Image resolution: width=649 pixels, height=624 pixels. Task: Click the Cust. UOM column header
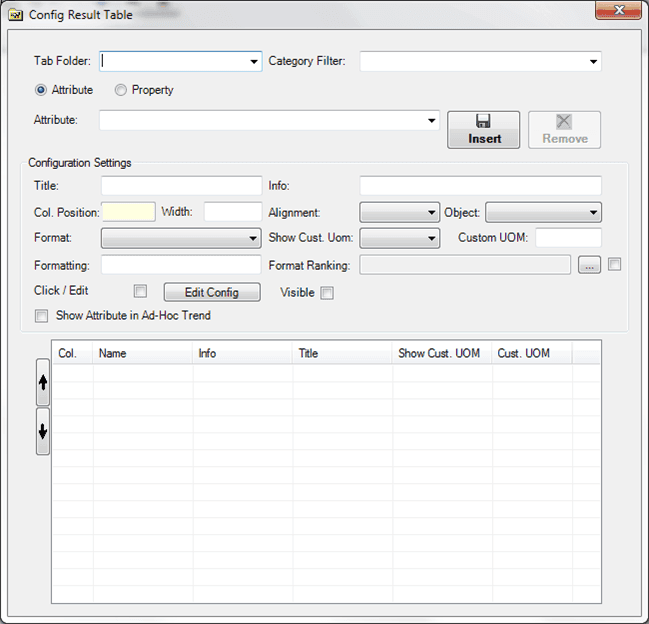point(532,353)
